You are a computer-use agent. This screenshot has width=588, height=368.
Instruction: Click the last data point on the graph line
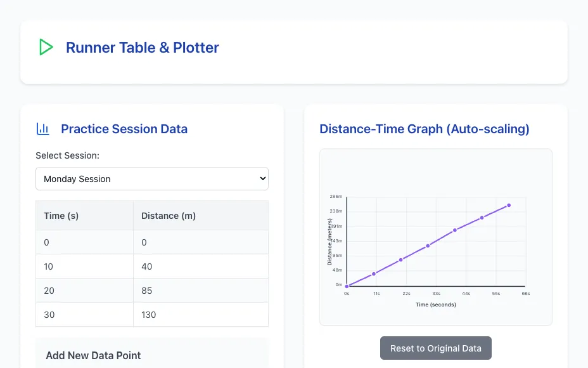[x=509, y=206]
